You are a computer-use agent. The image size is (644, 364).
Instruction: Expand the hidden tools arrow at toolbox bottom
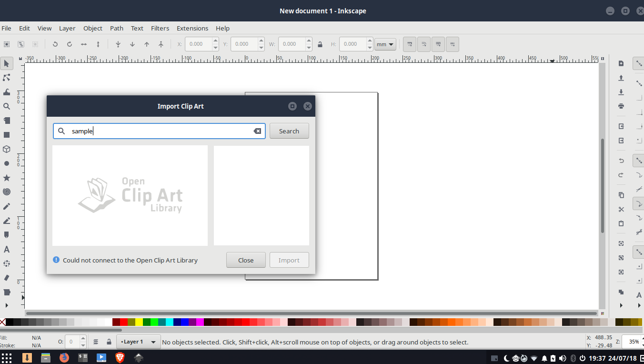pos(7,305)
